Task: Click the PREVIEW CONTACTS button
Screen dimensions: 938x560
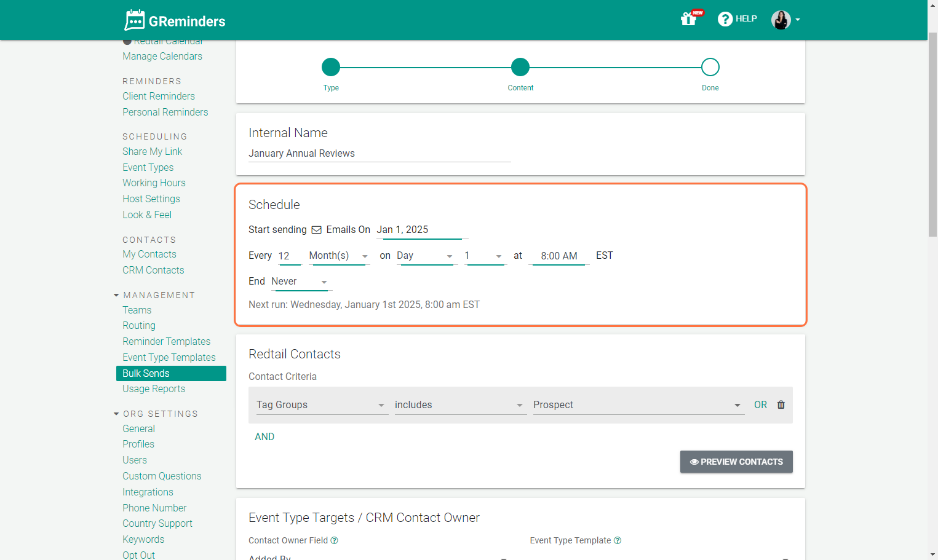Action: [736, 462]
